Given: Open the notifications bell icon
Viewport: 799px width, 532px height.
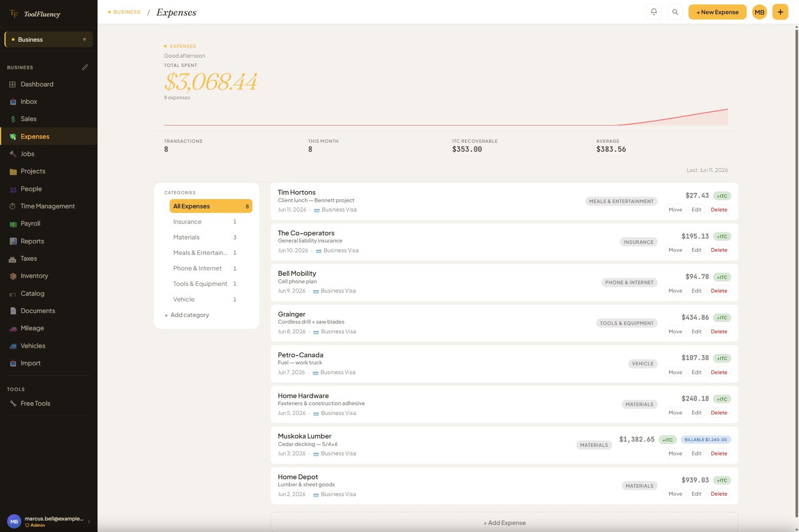Looking at the screenshot, I should coord(654,12).
